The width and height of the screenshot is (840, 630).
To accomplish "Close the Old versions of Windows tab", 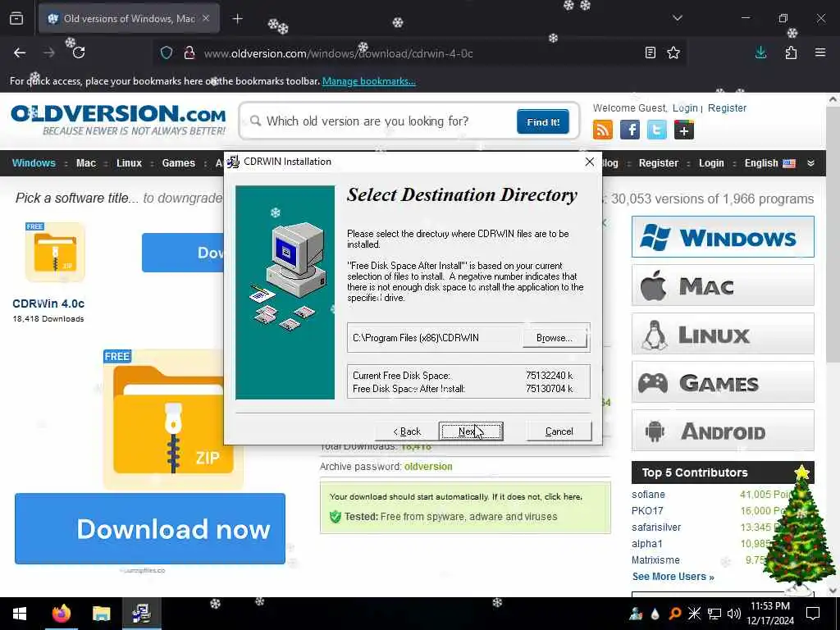I will point(206,18).
